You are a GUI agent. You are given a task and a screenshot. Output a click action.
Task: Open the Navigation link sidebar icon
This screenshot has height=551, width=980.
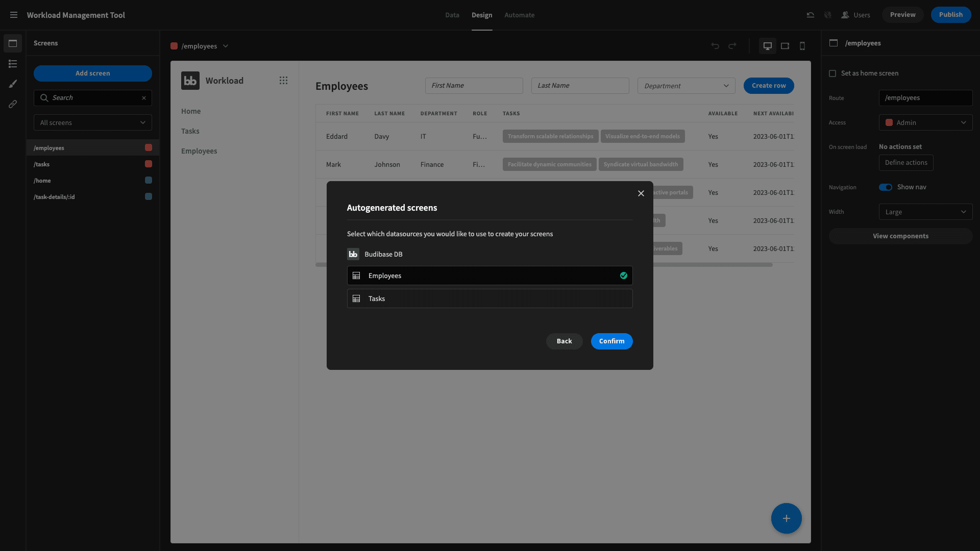pos(13,104)
